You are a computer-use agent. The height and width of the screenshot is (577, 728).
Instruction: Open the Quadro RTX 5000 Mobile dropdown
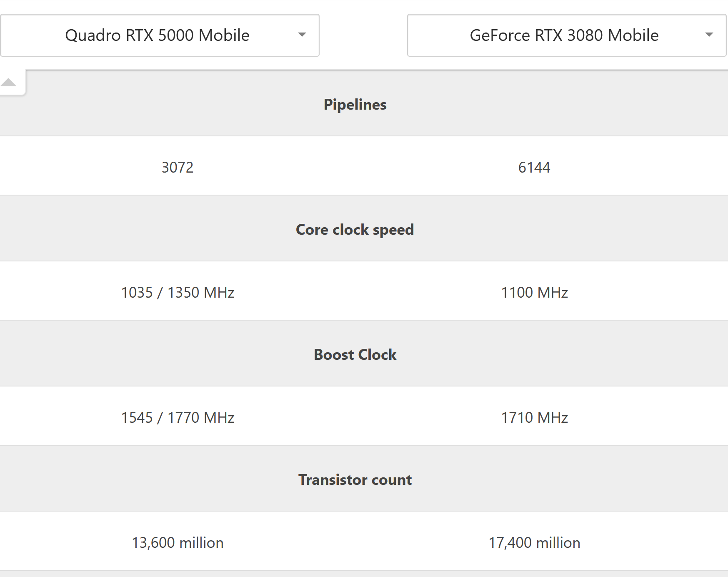[160, 35]
